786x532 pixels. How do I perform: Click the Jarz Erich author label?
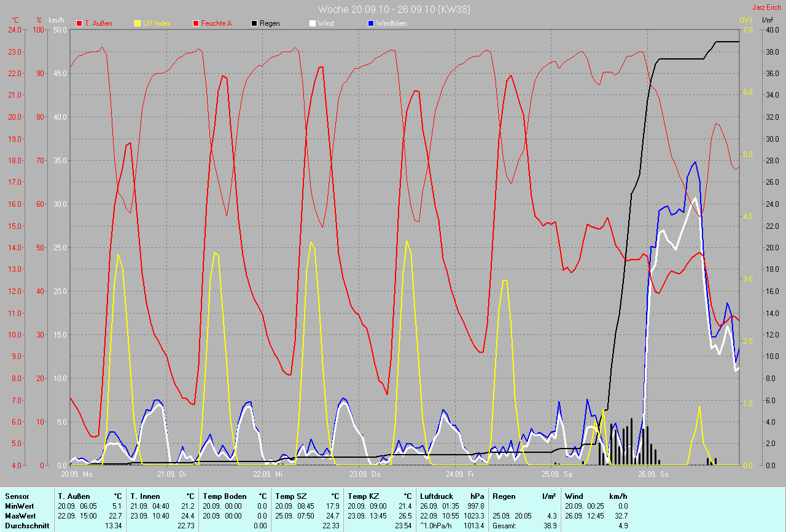point(767,7)
